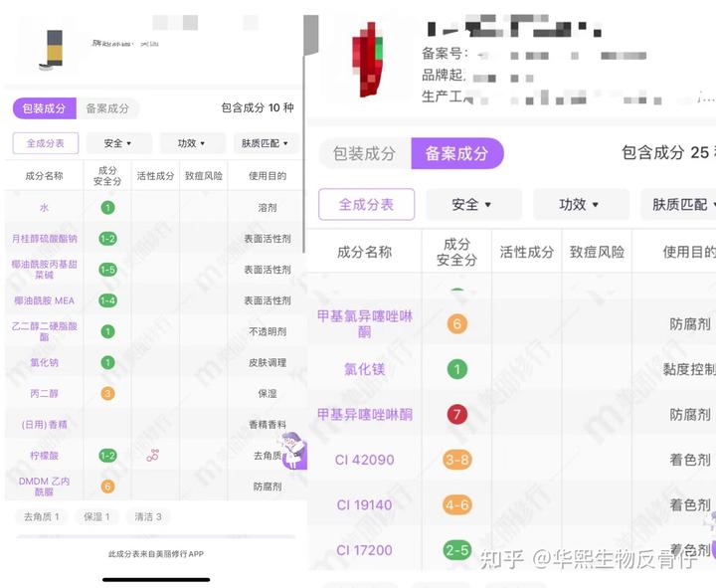Open the 肤质匹配 dropdown in the 10-ingredient list

pyautogui.click(x=263, y=143)
